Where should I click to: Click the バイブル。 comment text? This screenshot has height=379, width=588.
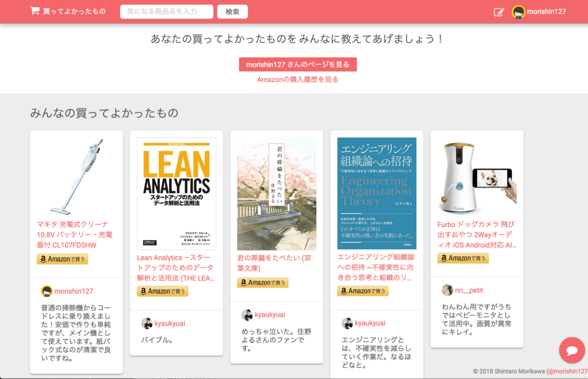tap(157, 340)
